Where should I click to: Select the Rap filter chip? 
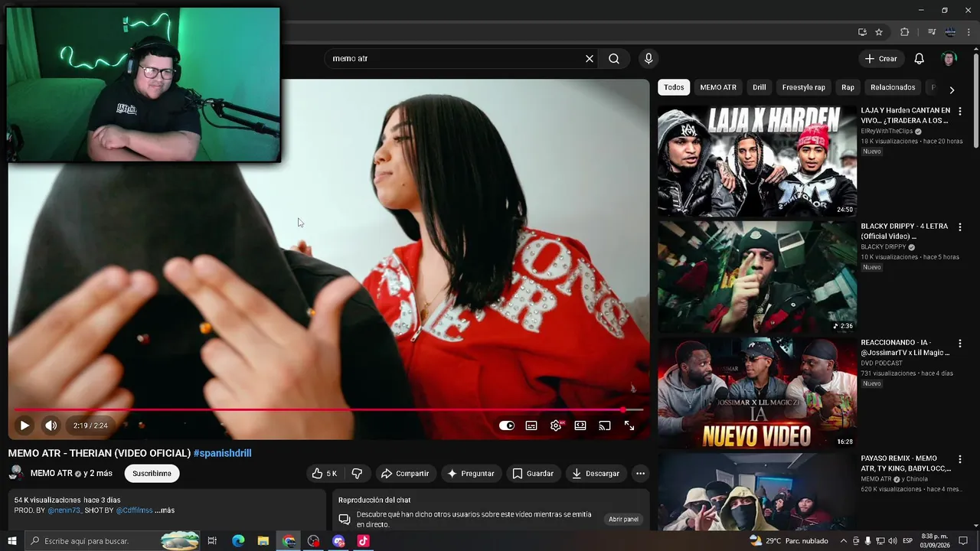pos(848,87)
